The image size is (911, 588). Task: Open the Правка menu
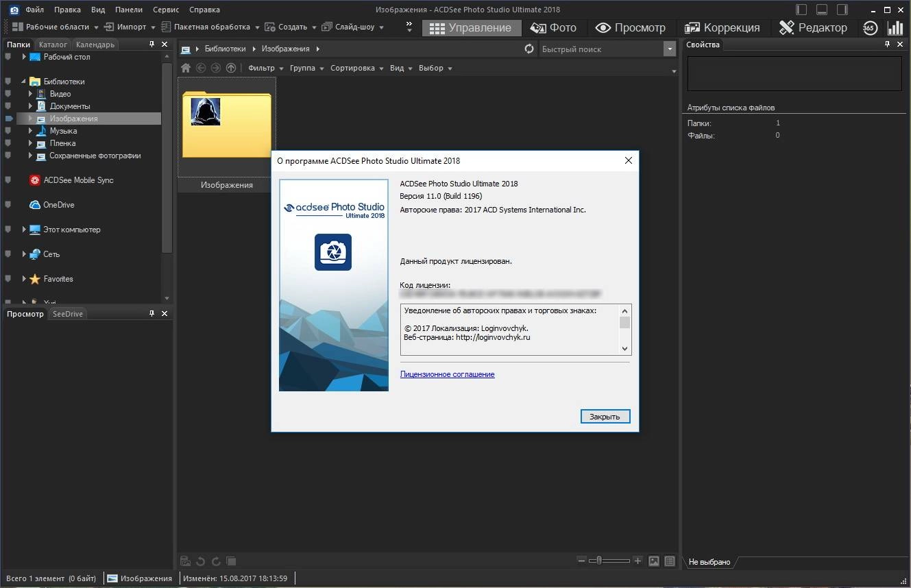[67, 10]
